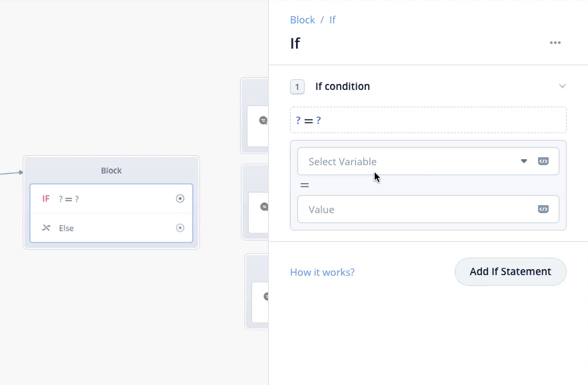
Task: Click the "? = ?" expression preview box
Action: coord(428,120)
